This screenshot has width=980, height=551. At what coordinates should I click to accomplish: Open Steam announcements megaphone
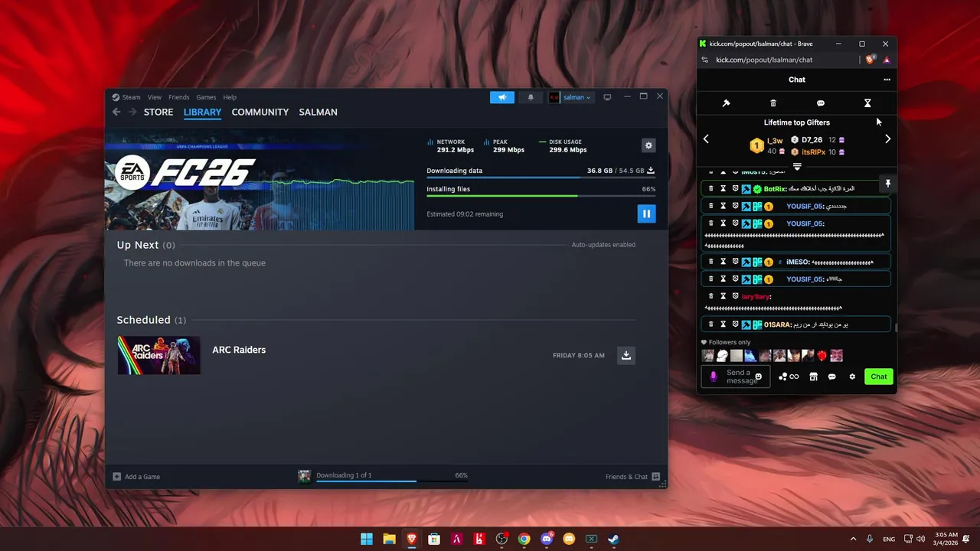pos(502,97)
